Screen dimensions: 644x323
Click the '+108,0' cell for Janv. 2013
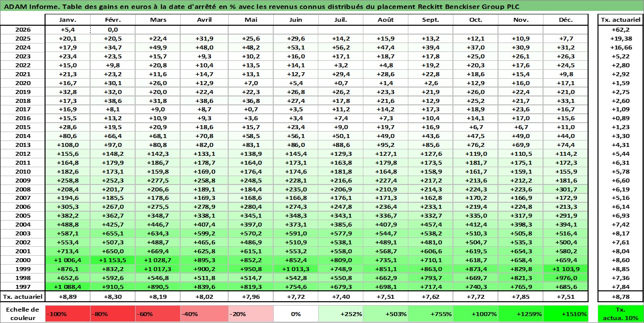[x=67, y=145]
